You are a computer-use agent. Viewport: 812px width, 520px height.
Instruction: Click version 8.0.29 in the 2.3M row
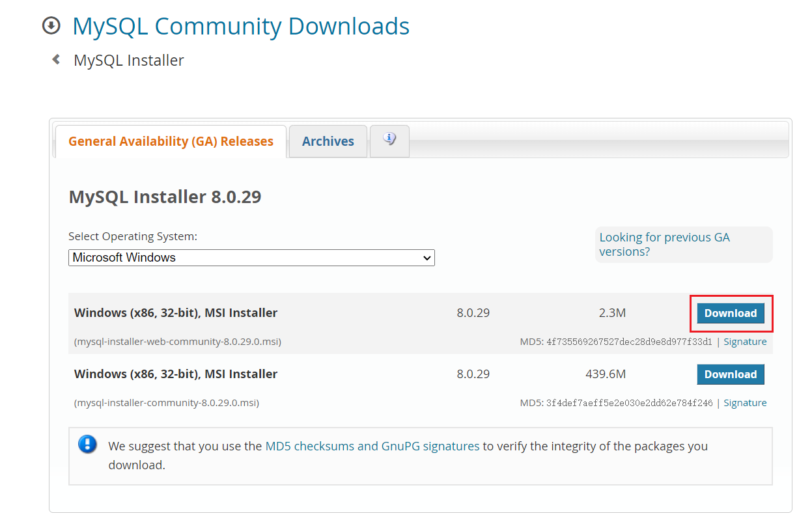click(473, 313)
